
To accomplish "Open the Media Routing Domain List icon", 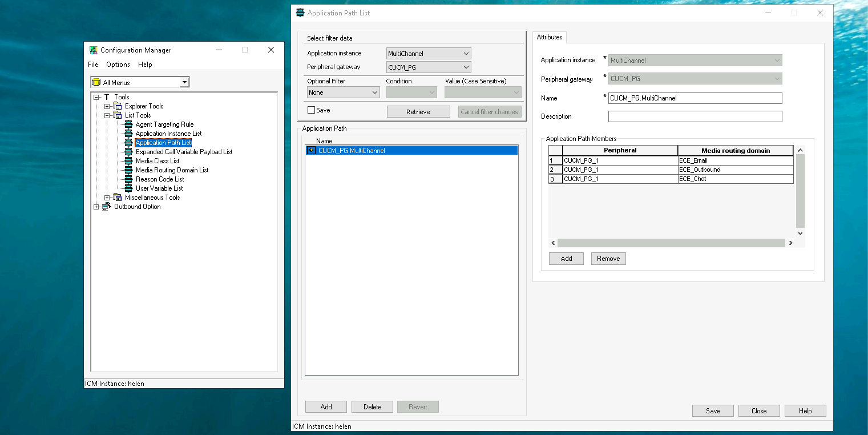I will [128, 170].
